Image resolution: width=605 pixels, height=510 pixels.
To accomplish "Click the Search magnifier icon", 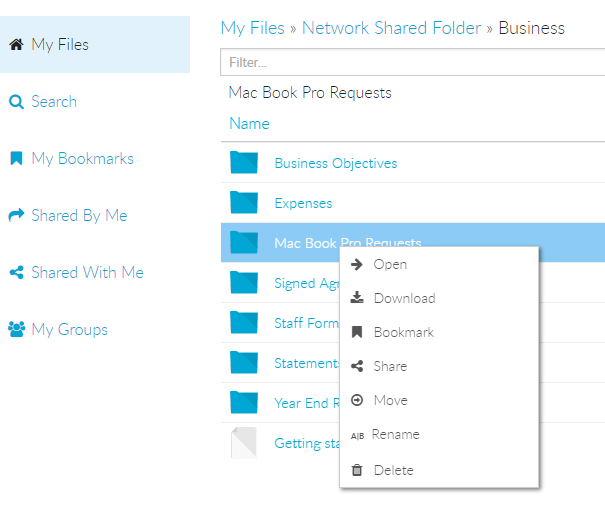I will [16, 102].
